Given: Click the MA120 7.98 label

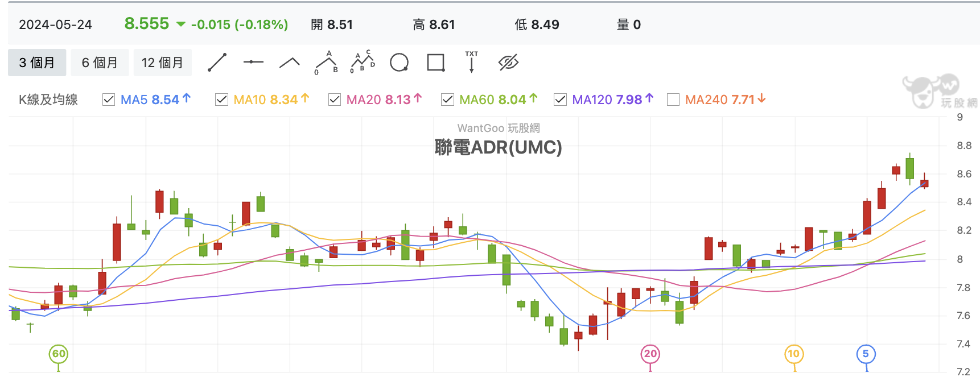Looking at the screenshot, I should click(x=613, y=100).
